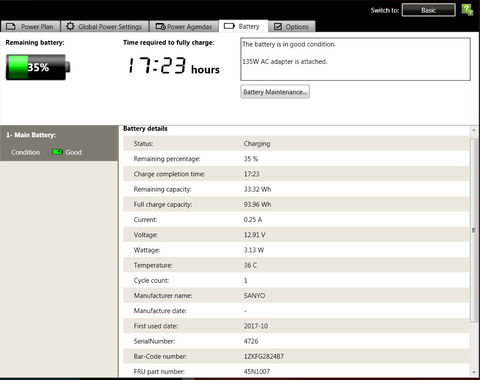The image size is (480, 380).
Task: Click the Cycle count value '1'
Action: [246, 280]
